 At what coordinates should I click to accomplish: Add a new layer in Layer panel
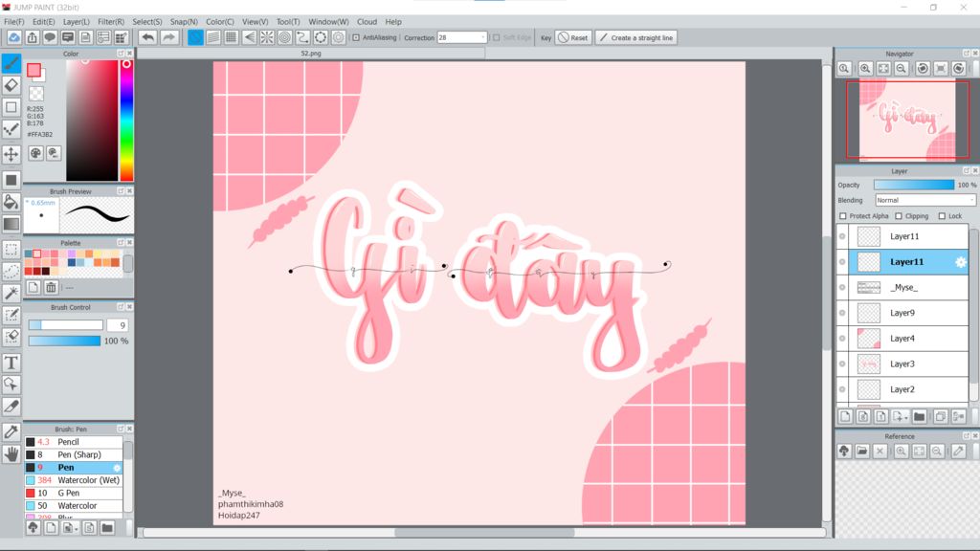click(x=846, y=417)
